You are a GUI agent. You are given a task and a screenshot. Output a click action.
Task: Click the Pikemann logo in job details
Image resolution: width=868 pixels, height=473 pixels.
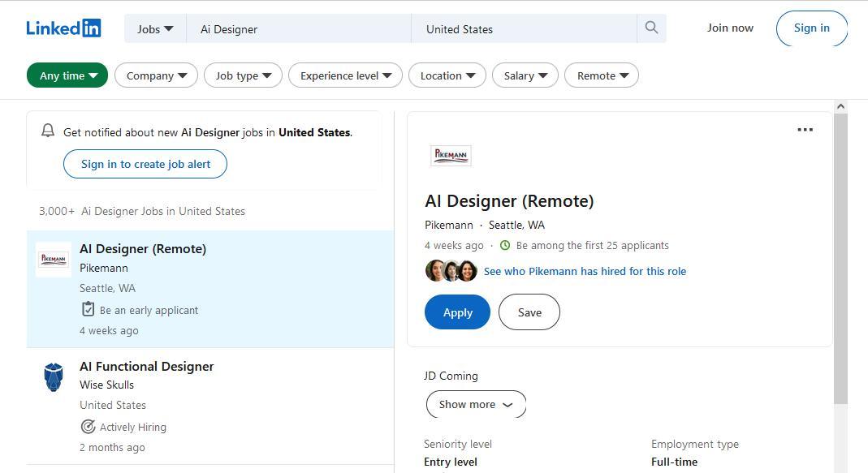[x=451, y=156]
